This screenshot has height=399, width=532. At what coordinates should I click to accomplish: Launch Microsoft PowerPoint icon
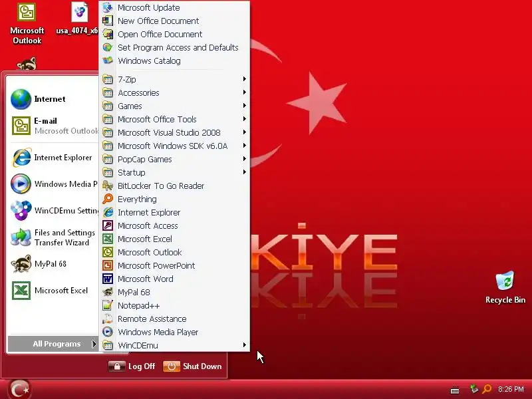click(108, 265)
